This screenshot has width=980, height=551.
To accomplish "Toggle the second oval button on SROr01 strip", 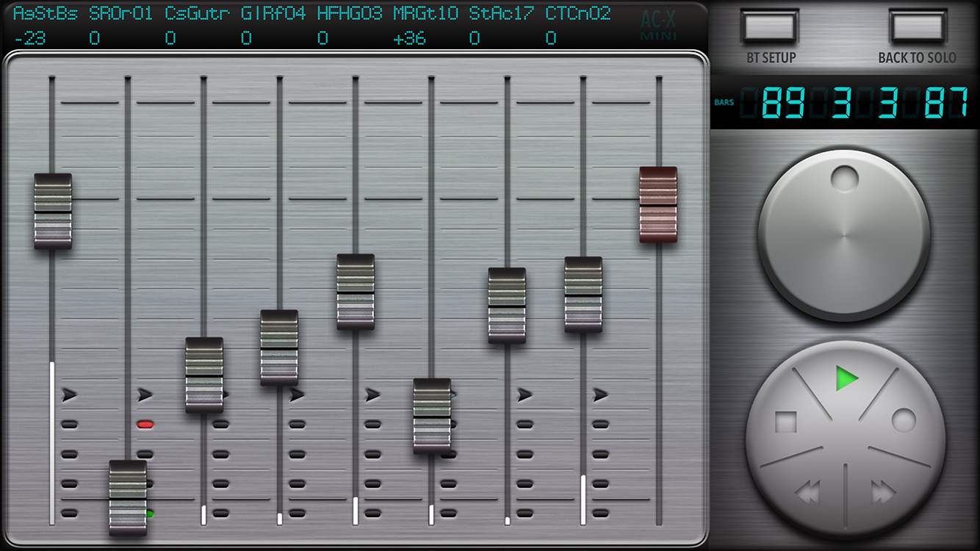I will tap(145, 454).
